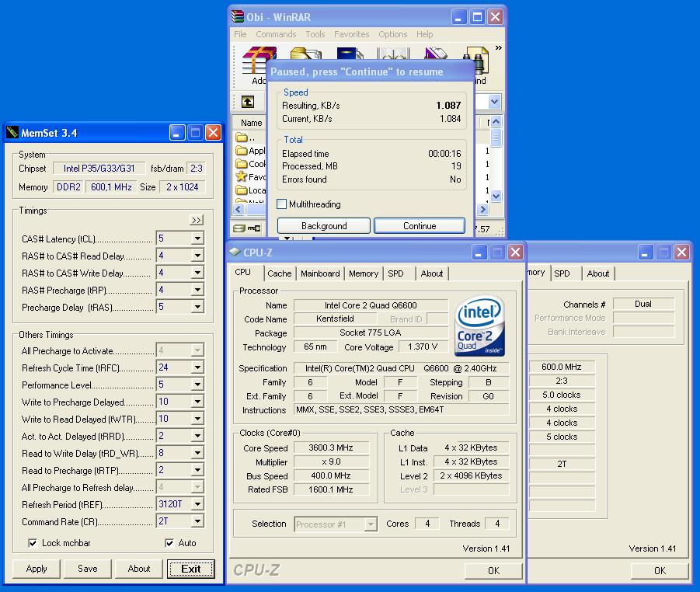Click the >> expand button in MemSet Timings
The height and width of the screenshot is (592, 700).
pyautogui.click(x=197, y=220)
